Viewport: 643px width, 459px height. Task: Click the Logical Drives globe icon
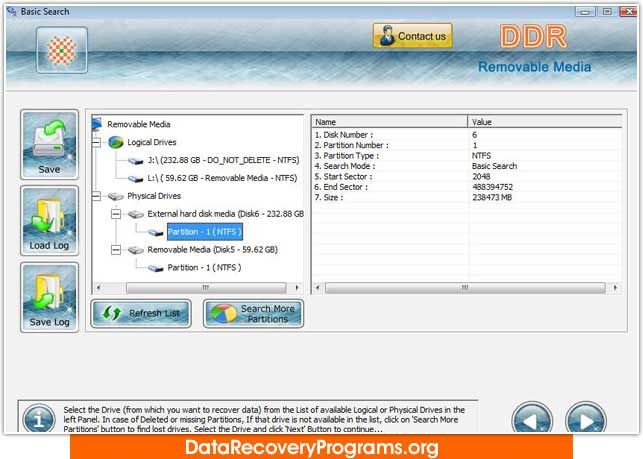[x=116, y=142]
